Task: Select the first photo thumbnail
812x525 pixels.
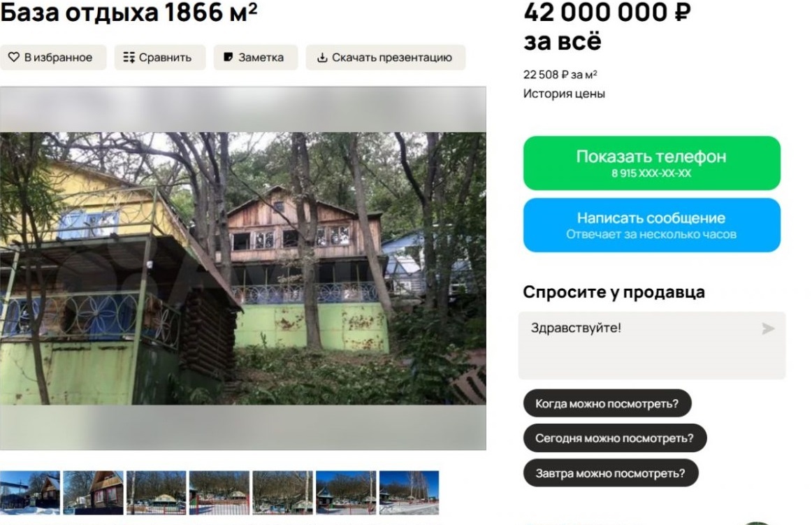Action: (29, 492)
